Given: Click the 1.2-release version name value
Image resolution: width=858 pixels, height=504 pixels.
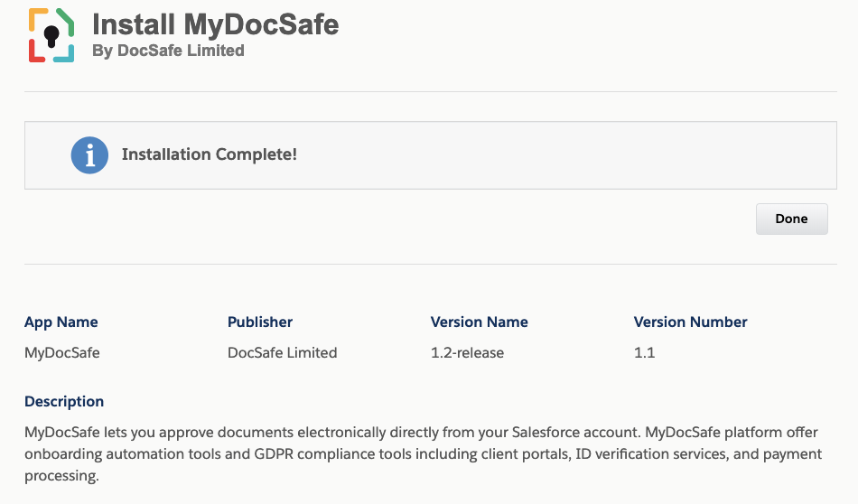Looking at the screenshot, I should [467, 352].
